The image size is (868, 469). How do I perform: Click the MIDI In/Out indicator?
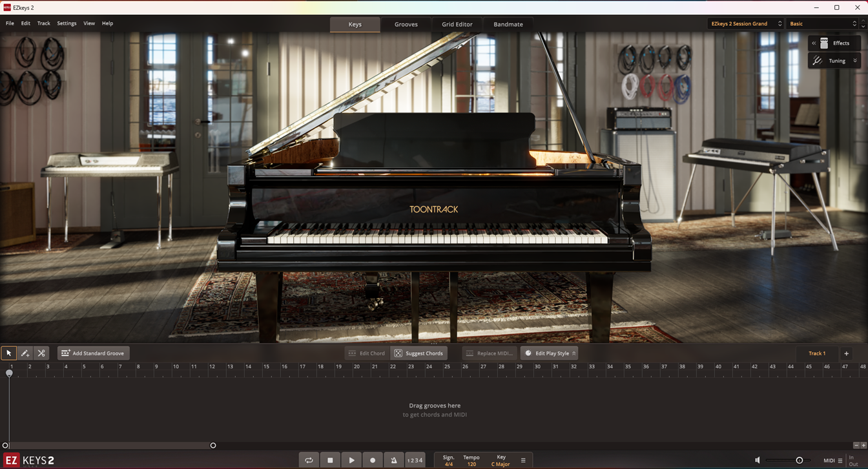[853, 461]
